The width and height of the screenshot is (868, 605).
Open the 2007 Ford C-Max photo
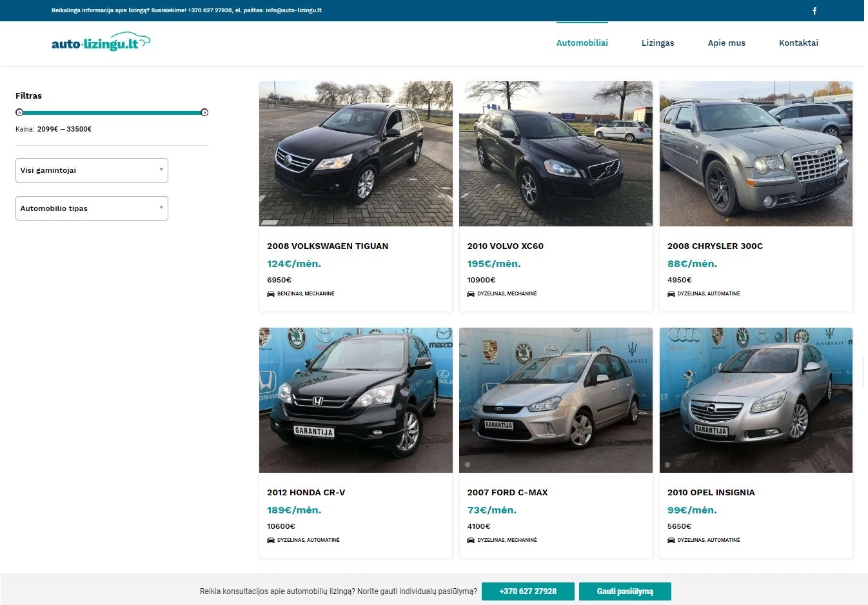pos(556,400)
